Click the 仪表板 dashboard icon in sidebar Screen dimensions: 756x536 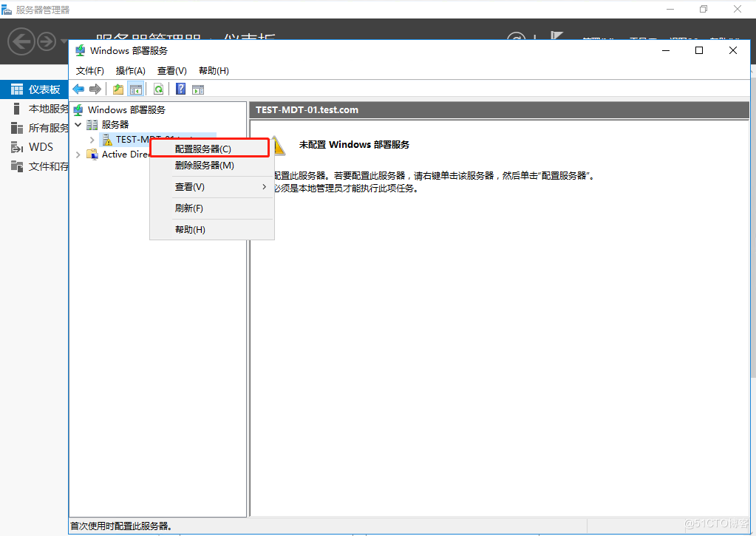click(x=17, y=89)
